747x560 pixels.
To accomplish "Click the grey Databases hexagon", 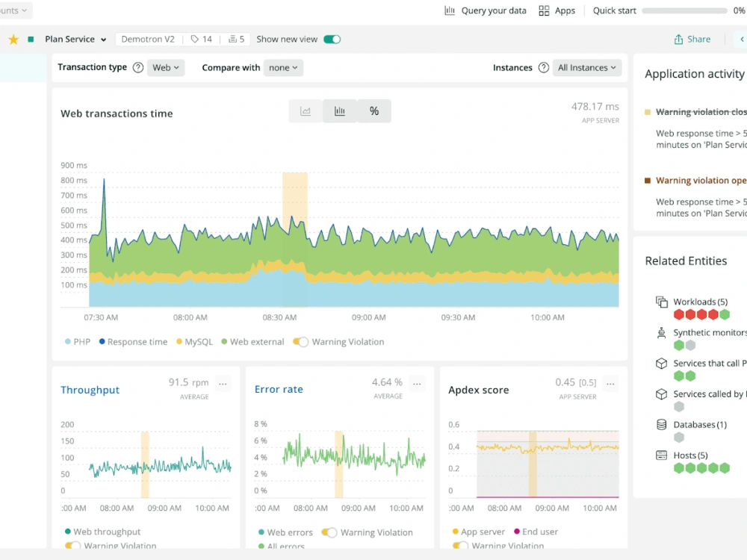I will (x=679, y=437).
